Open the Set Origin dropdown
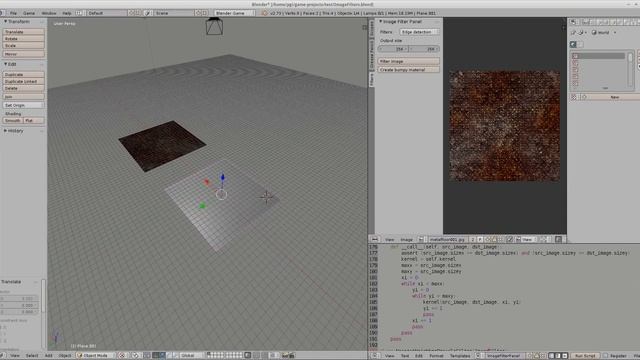The height and width of the screenshot is (360, 640). point(23,105)
